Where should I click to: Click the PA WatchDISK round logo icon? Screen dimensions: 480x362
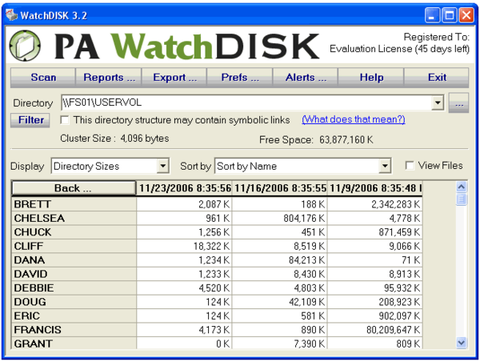tap(25, 46)
